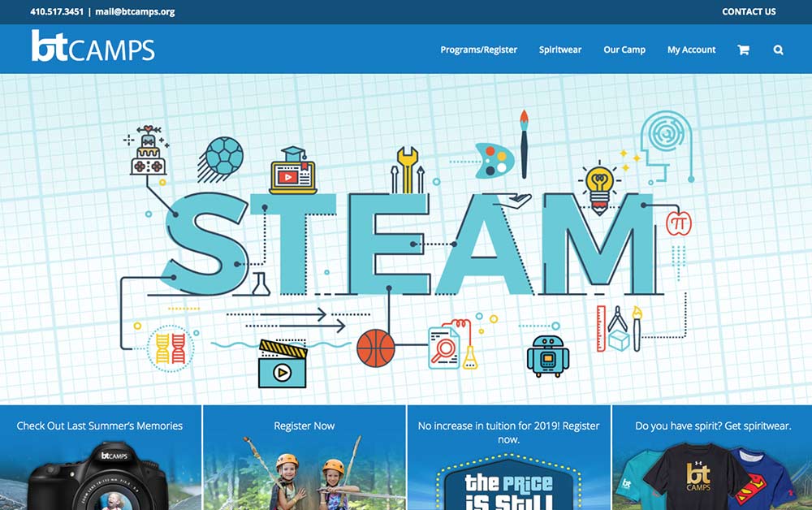Click the search magnifier icon

pos(778,50)
